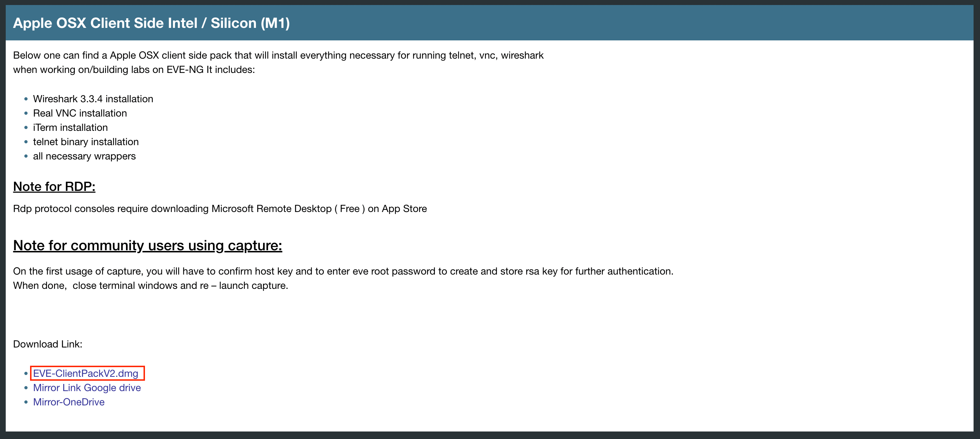Click the all necessary wrappers list item
The height and width of the screenshot is (439, 980).
[x=84, y=156]
